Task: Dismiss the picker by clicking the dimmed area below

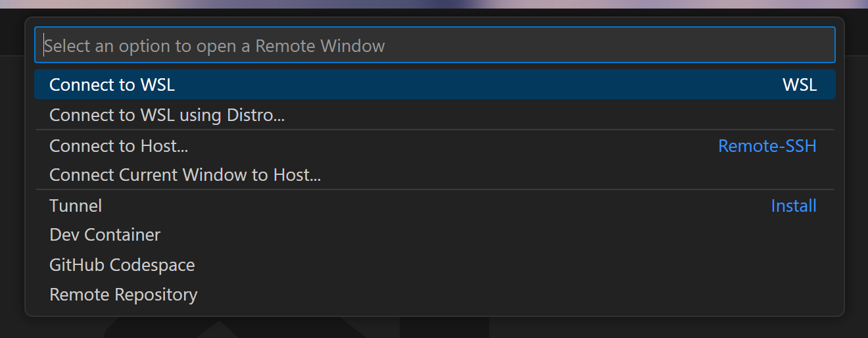Action: 592,329
